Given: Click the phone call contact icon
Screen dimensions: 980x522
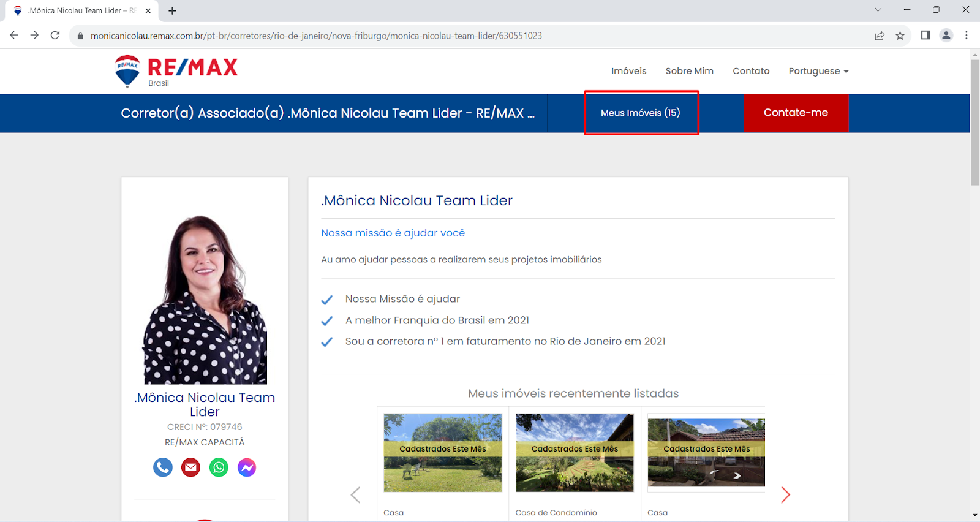Looking at the screenshot, I should click(163, 467).
